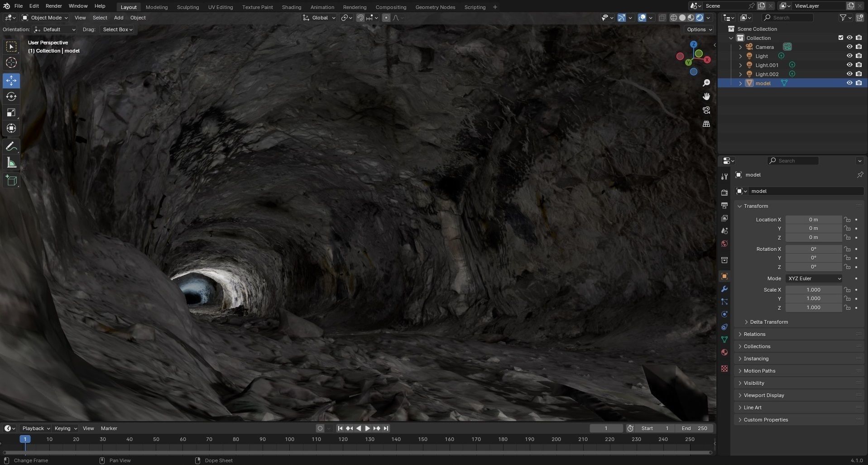Click Marker in timeline header
This screenshot has width=868, height=465.
(x=109, y=428)
